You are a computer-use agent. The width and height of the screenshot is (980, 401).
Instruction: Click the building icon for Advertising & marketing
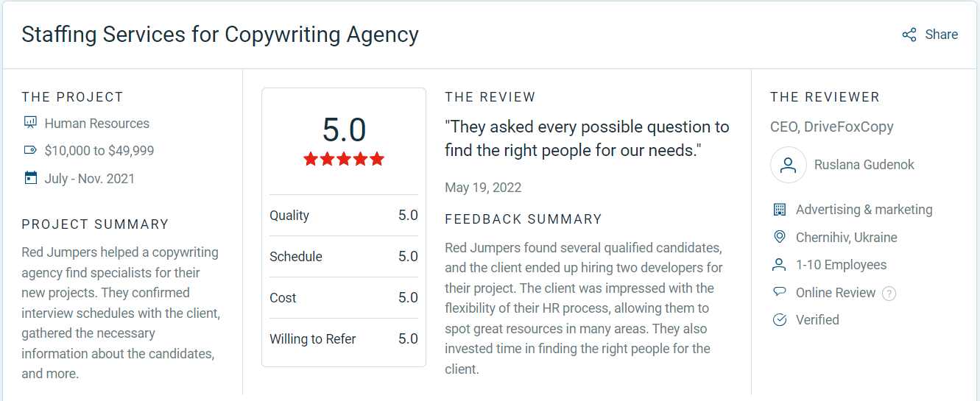click(780, 210)
